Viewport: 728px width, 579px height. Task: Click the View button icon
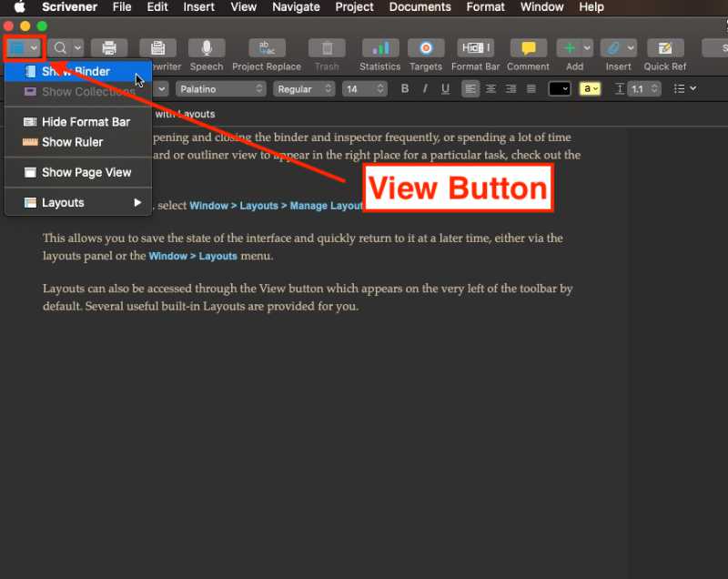pos(16,48)
